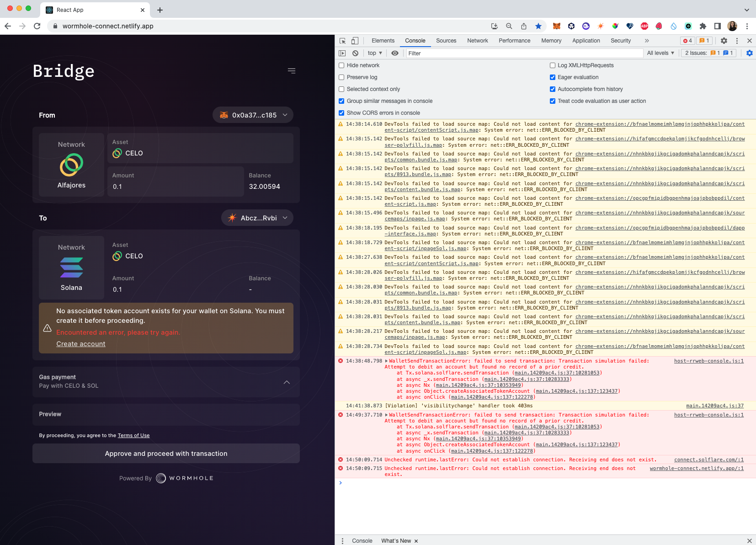The width and height of the screenshot is (756, 545).
Task: Open the What's New tab at the bottom
Action: click(396, 540)
